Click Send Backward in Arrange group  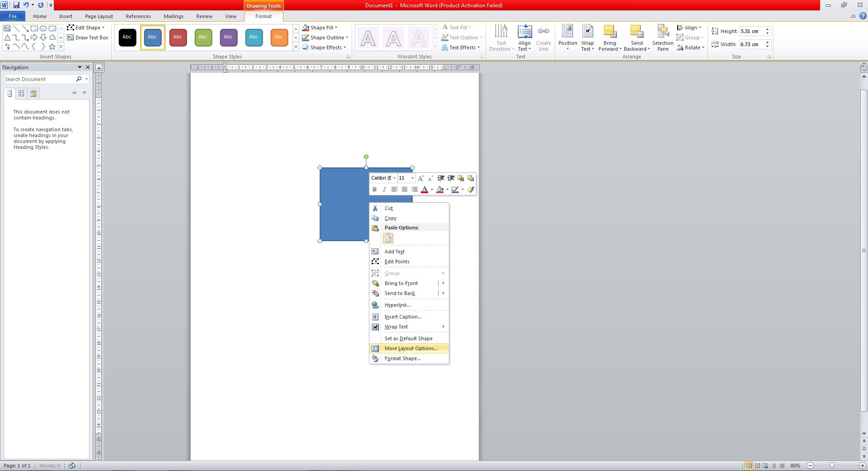637,38
